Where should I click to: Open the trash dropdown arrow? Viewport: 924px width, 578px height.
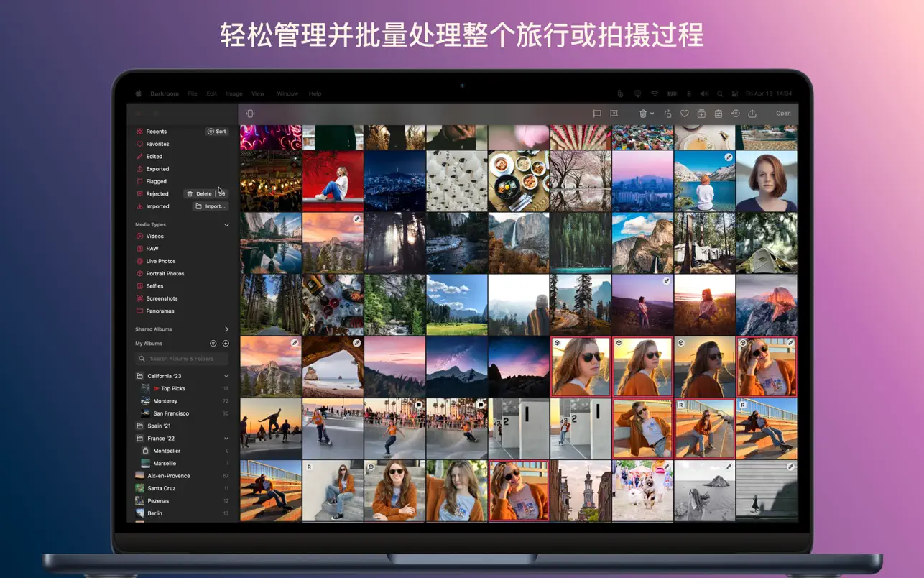pos(652,114)
